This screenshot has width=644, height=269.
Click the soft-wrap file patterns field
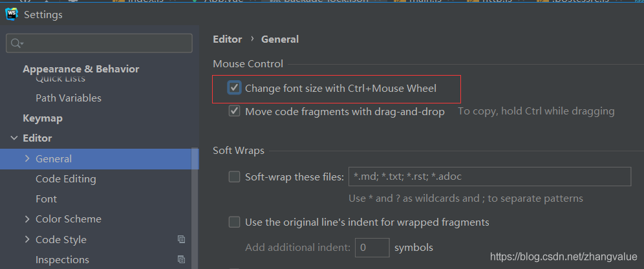[489, 177]
